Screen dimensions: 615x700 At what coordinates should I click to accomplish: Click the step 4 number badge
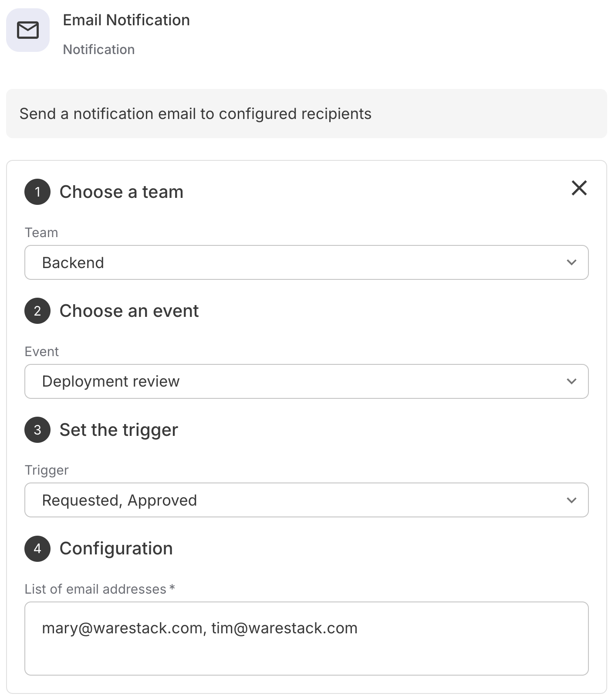37,548
